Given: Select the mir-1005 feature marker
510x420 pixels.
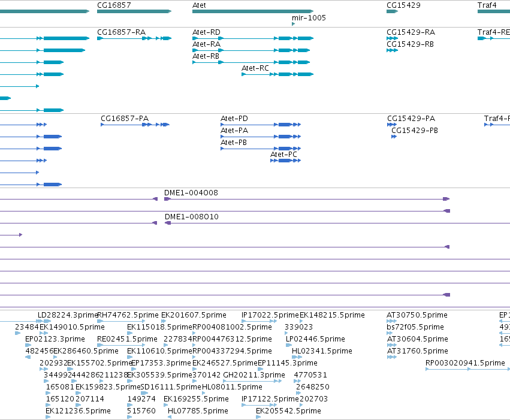Looking at the screenshot, I should [x=294, y=24].
